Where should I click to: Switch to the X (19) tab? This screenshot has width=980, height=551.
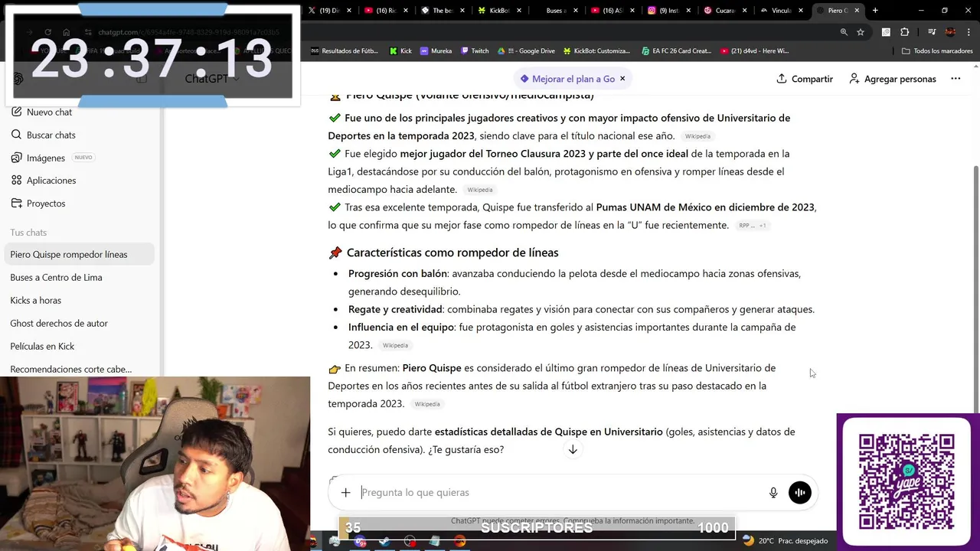329,11
